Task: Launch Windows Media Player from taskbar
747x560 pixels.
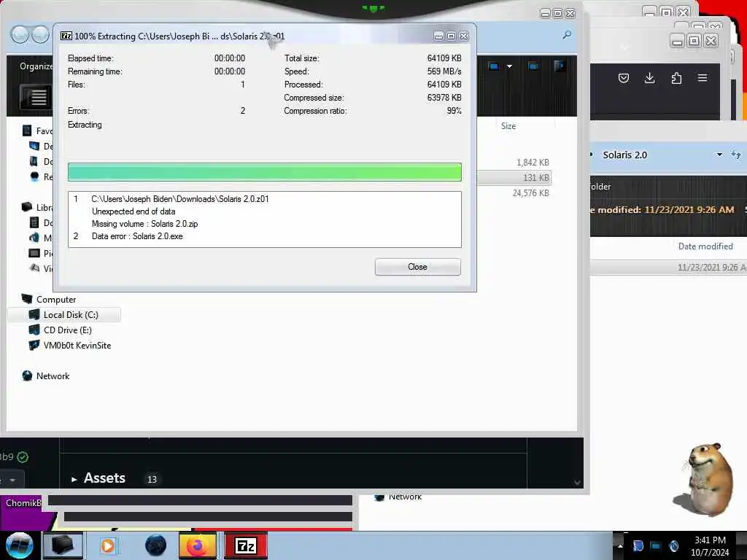Action: (108, 545)
